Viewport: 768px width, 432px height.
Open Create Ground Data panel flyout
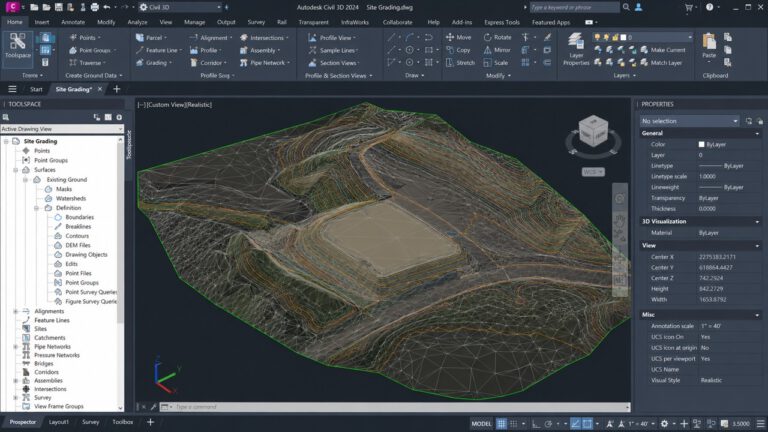(x=94, y=75)
